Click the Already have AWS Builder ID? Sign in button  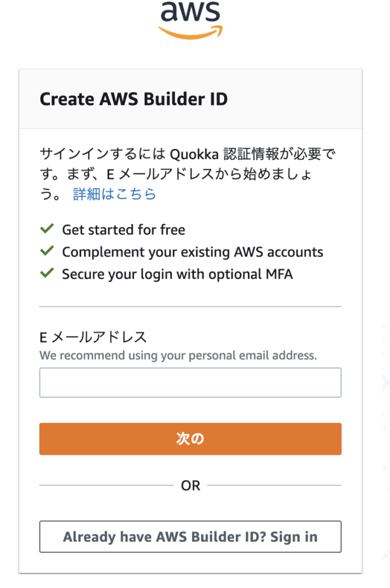click(190, 537)
